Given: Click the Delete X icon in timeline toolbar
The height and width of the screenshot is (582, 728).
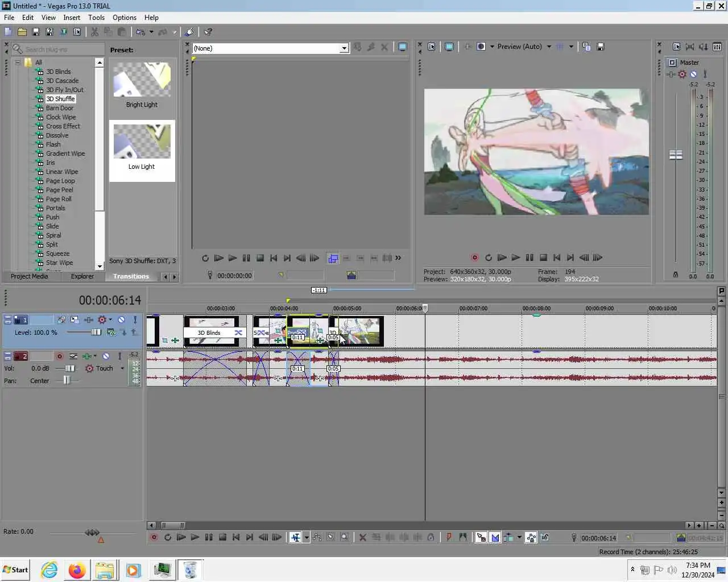Looking at the screenshot, I should point(362,537).
